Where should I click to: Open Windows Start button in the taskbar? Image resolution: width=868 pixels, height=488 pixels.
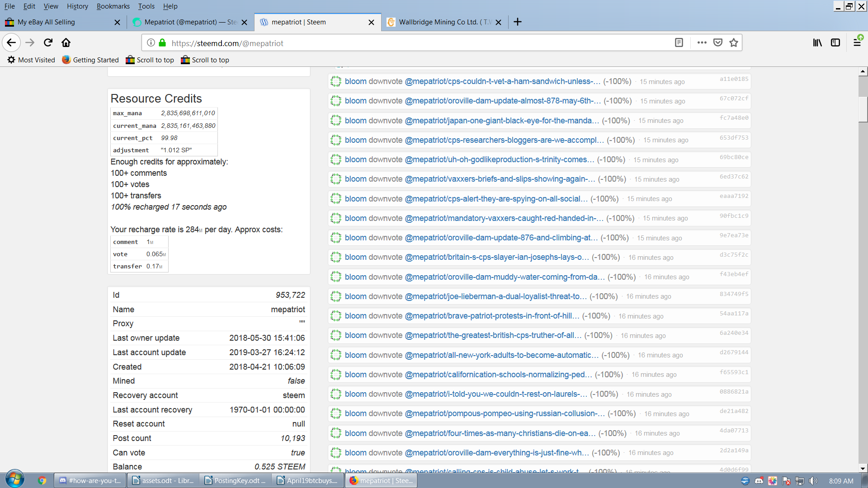coord(14,479)
